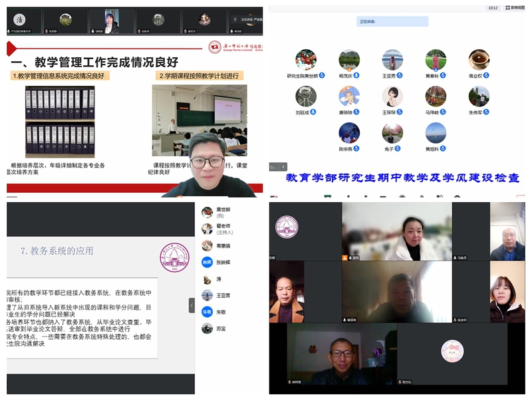Click the microphone icon next to 王琛琛

pyautogui.click(x=400, y=112)
